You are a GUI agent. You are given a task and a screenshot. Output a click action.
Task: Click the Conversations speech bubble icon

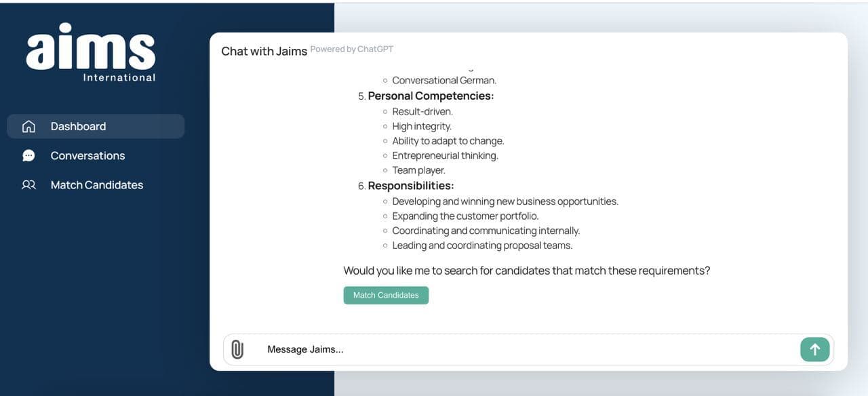(28, 156)
